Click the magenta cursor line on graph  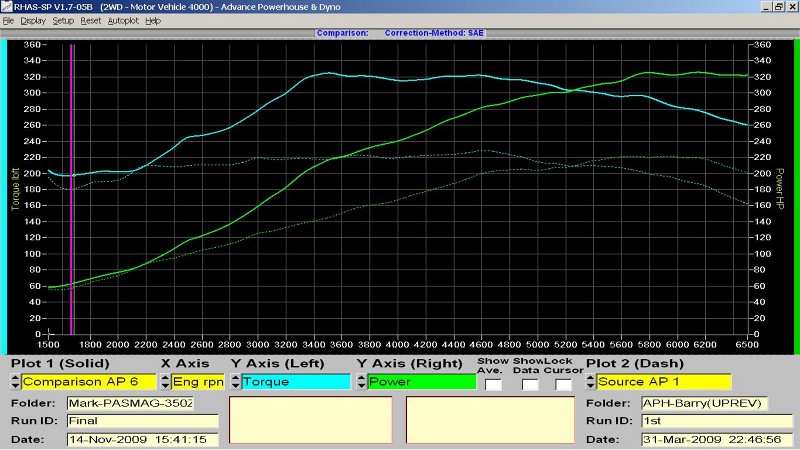pos(72,189)
